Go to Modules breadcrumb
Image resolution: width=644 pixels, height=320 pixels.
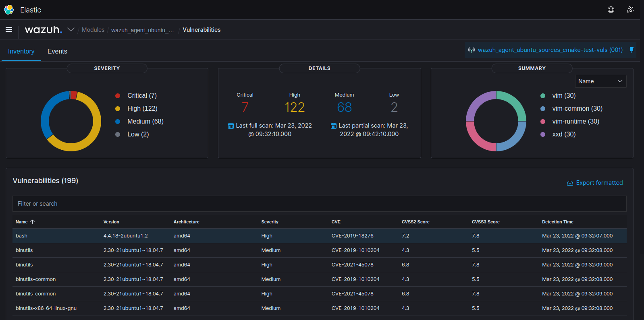[x=93, y=30]
